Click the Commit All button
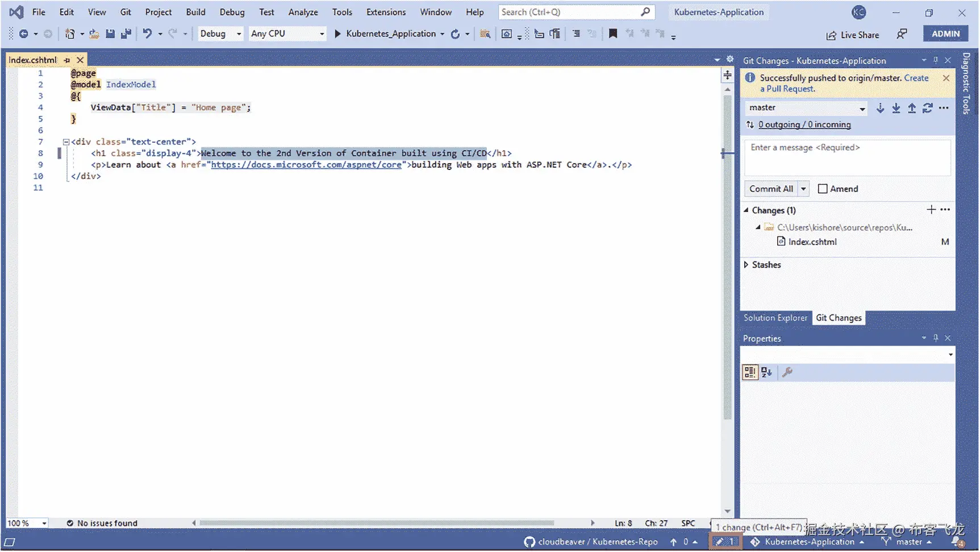Screen dimensions: 980x552 point(771,189)
